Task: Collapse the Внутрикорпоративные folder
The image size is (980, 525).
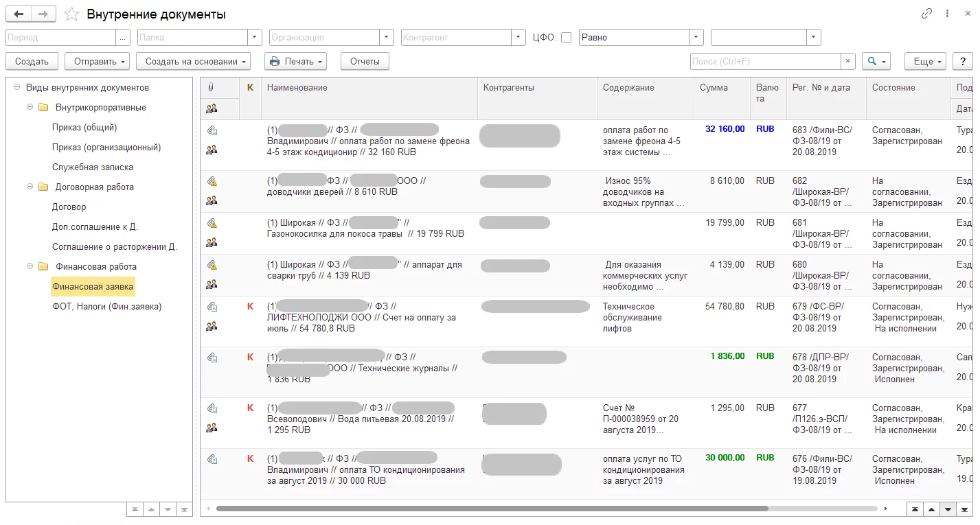Action: click(x=30, y=108)
